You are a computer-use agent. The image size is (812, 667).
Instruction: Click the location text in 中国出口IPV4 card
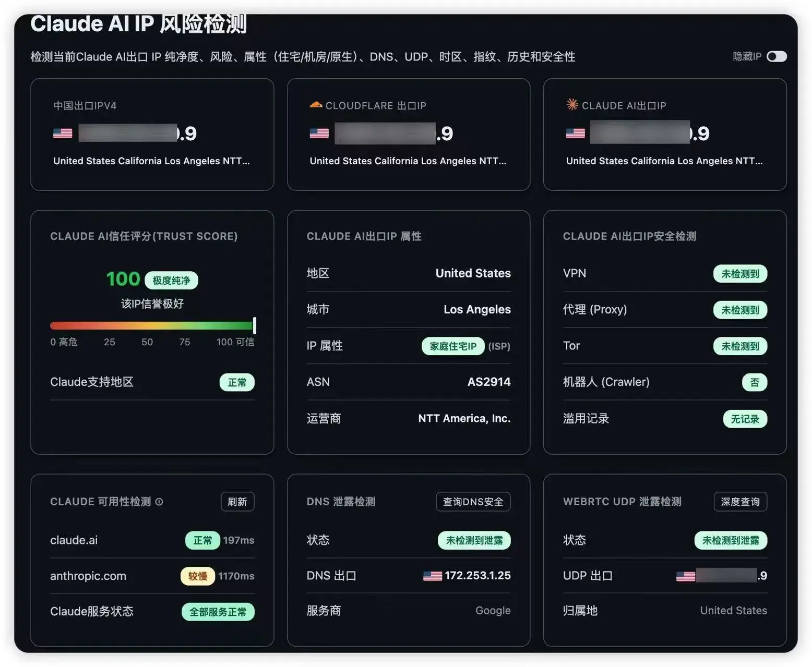tap(151, 161)
